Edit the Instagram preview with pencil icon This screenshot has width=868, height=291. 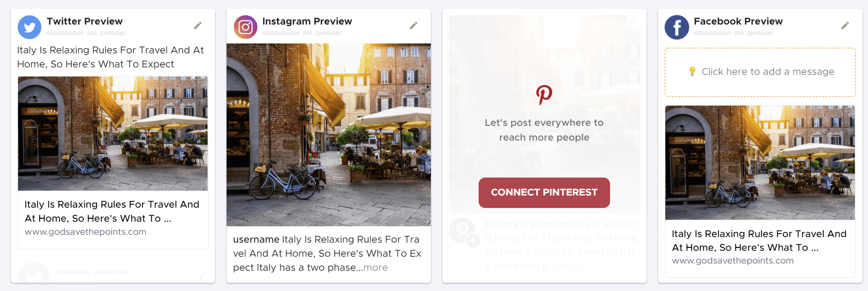[414, 25]
